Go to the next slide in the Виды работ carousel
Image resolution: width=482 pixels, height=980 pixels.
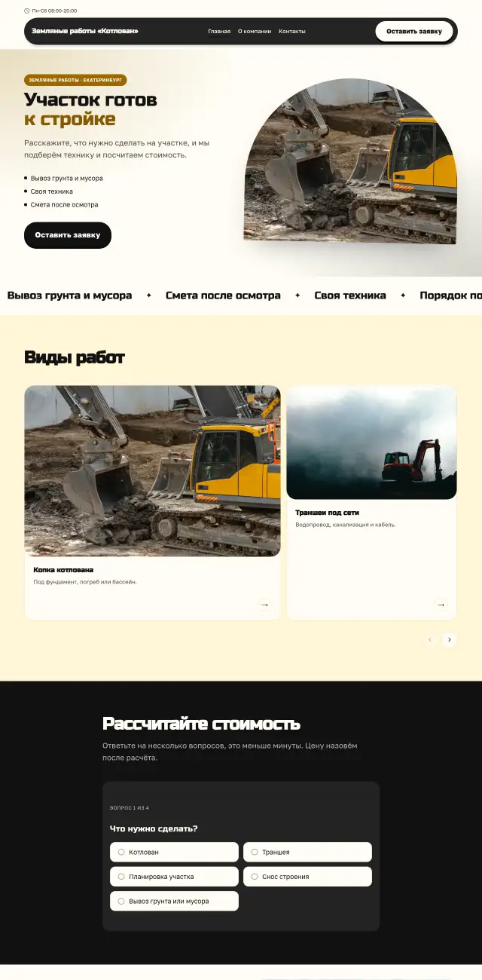point(449,639)
